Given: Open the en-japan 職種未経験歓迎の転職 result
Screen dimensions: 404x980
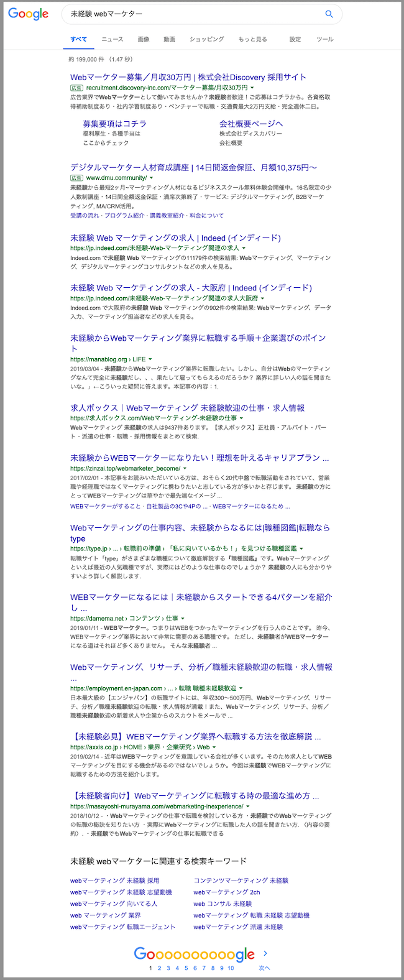Looking at the screenshot, I should pyautogui.click(x=201, y=672).
